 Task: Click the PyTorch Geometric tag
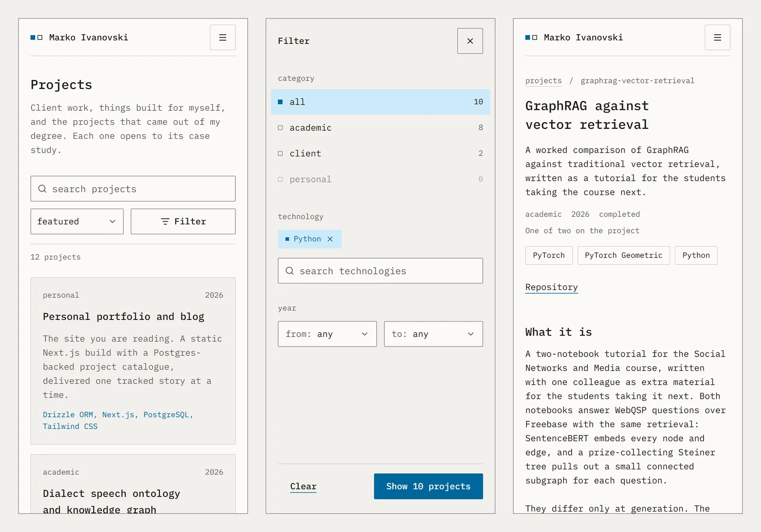(624, 255)
